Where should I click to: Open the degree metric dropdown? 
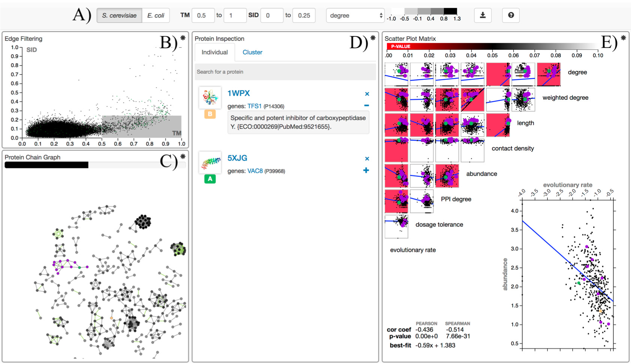pos(354,15)
